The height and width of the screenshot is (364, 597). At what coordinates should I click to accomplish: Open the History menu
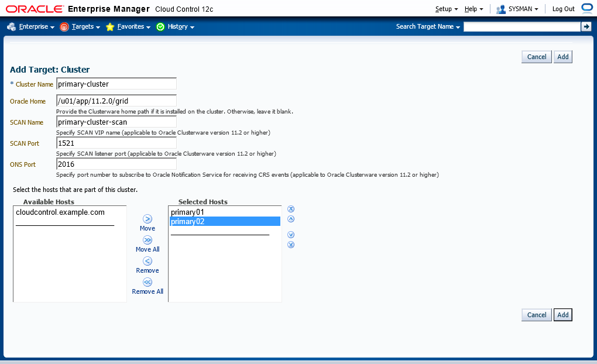click(x=181, y=27)
